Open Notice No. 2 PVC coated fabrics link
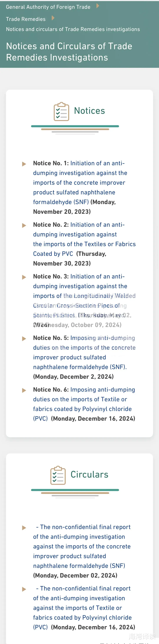Image resolution: width=159 pixels, height=644 pixels. click(84, 244)
